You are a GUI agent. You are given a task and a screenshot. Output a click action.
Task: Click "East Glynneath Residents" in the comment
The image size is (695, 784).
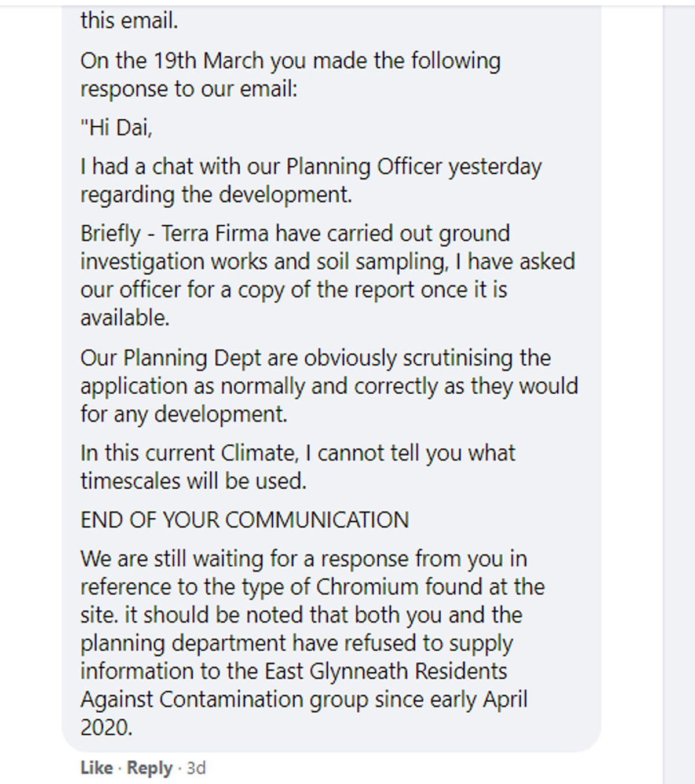coord(386,672)
